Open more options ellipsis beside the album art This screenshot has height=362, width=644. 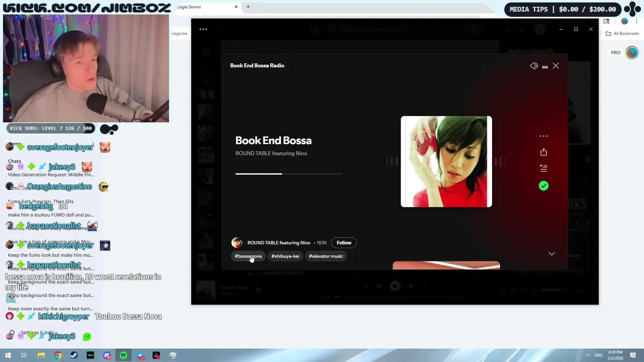pyautogui.click(x=543, y=136)
